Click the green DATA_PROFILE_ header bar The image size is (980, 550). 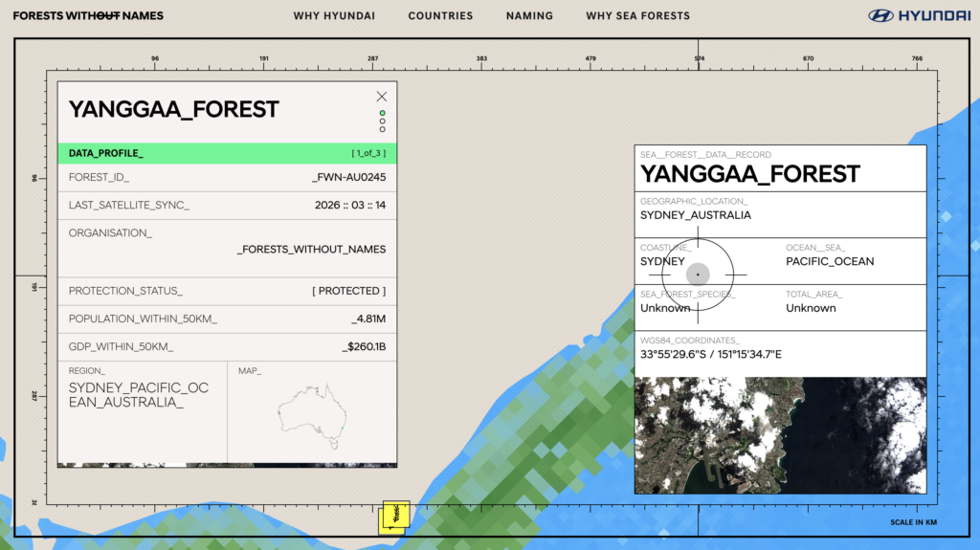coord(227,153)
